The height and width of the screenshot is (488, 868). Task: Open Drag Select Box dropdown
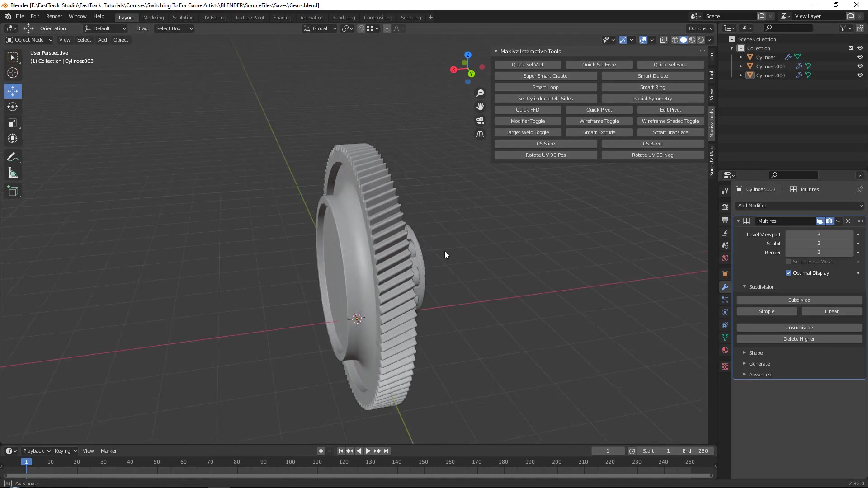point(174,28)
